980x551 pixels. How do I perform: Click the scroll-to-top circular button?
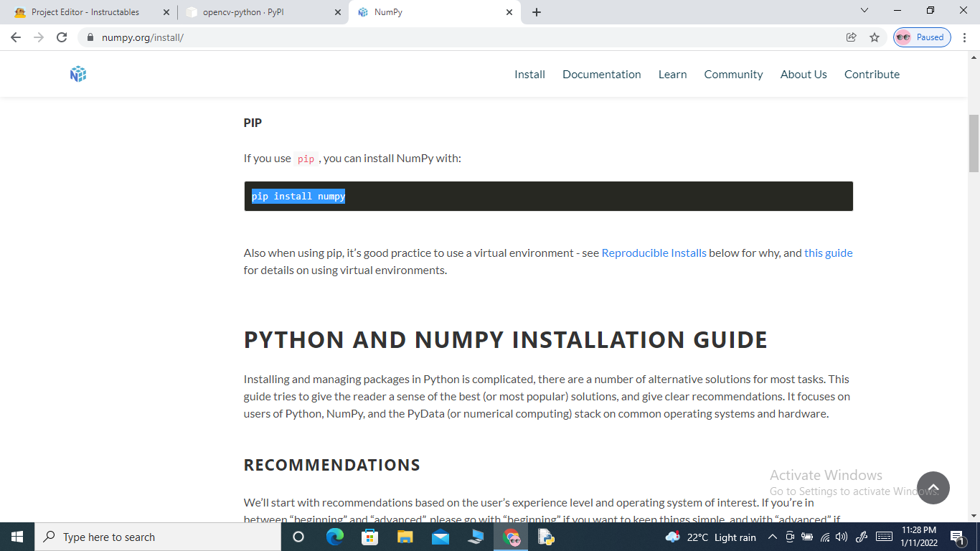[x=933, y=487]
